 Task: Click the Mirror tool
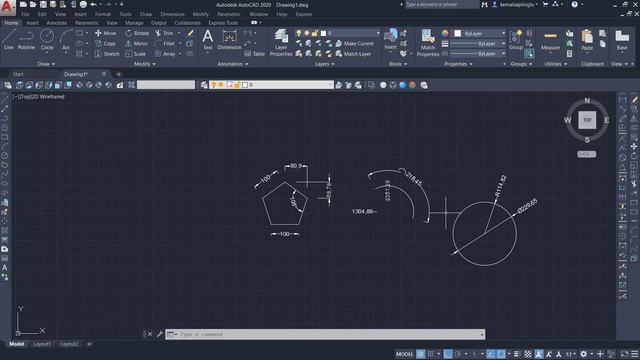point(137,43)
